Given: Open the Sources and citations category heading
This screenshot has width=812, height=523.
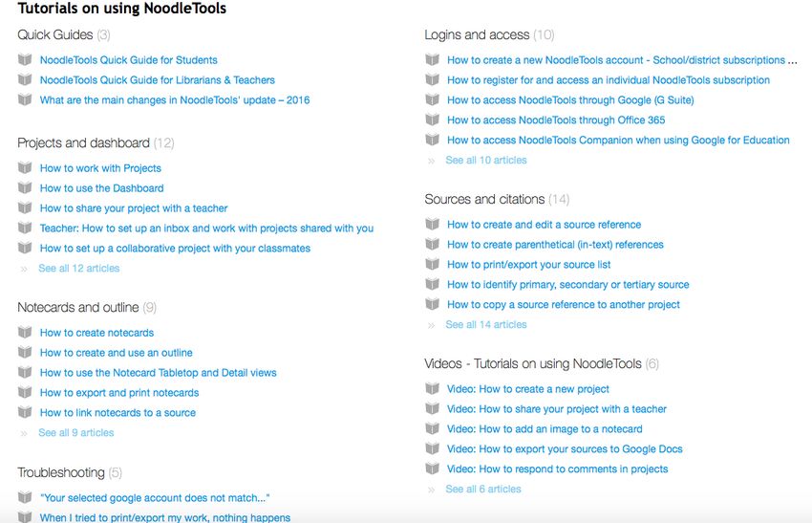Looking at the screenshot, I should [x=484, y=199].
